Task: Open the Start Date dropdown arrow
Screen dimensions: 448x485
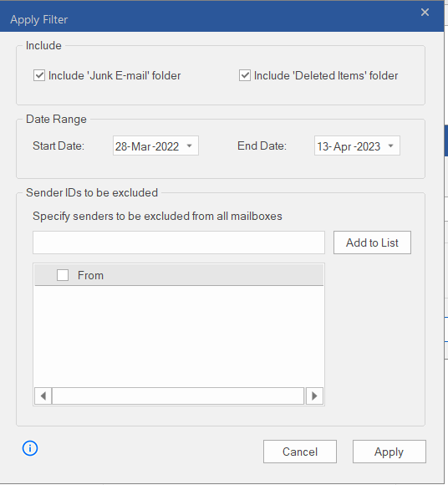Action: pos(190,145)
